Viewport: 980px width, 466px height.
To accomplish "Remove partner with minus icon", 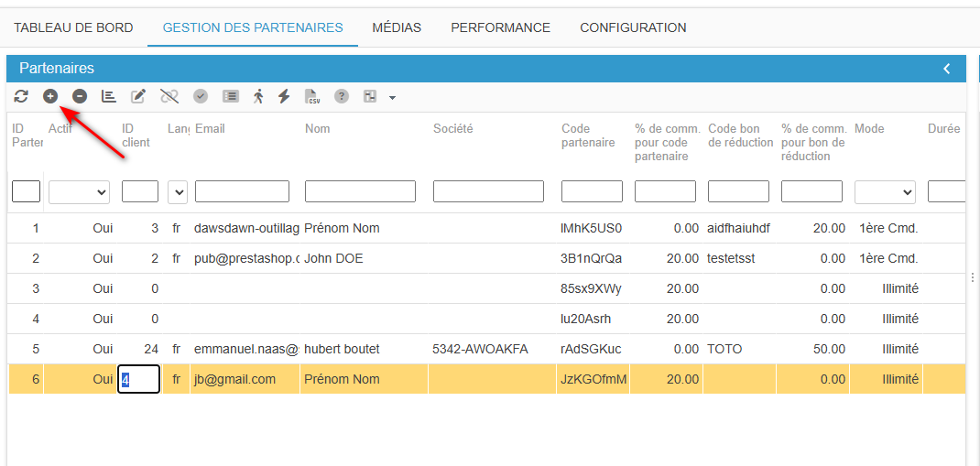I will [80, 96].
